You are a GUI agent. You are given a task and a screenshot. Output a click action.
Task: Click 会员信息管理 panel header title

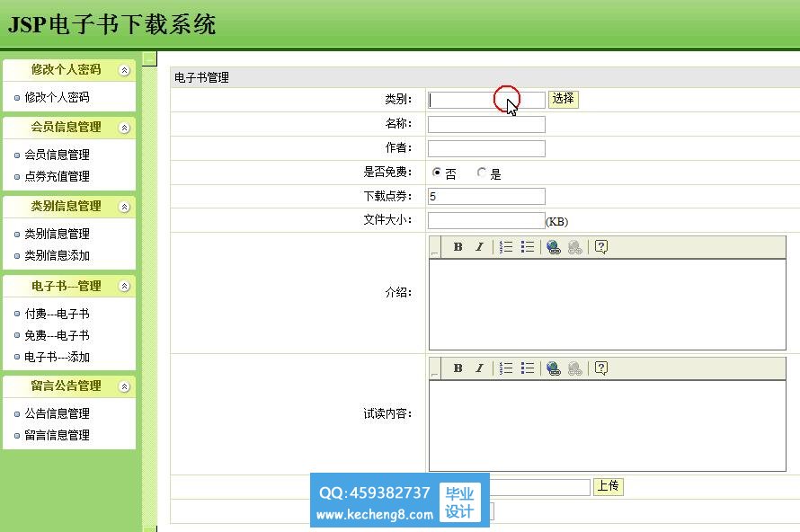[66, 128]
